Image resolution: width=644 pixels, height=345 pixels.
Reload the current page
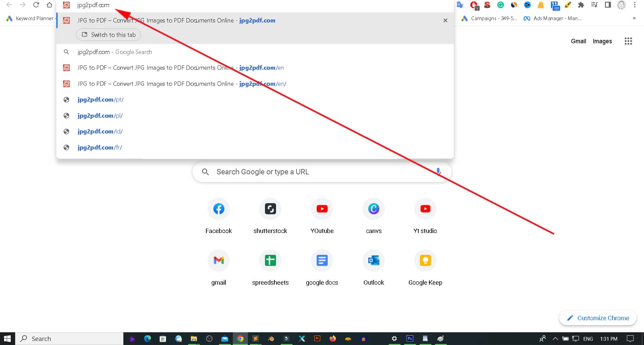coord(36,5)
